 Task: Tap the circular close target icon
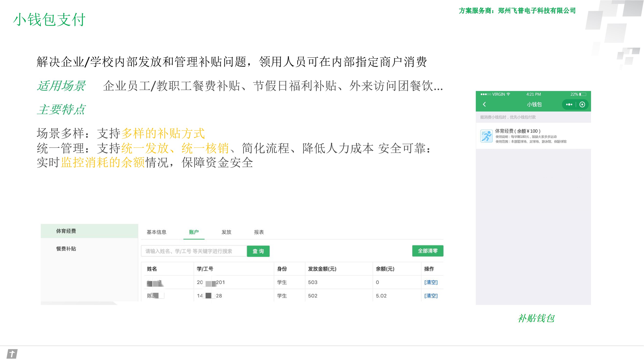pyautogui.click(x=582, y=104)
